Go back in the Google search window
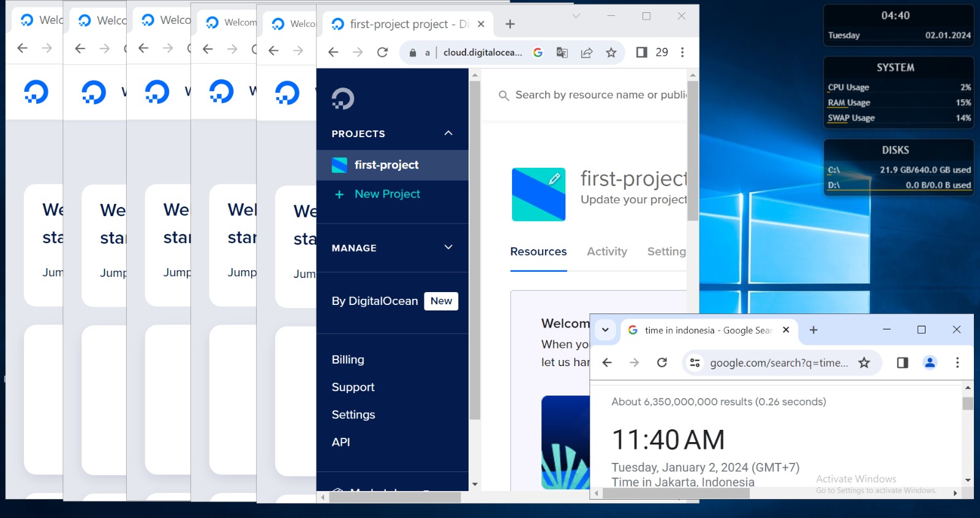 pyautogui.click(x=607, y=363)
